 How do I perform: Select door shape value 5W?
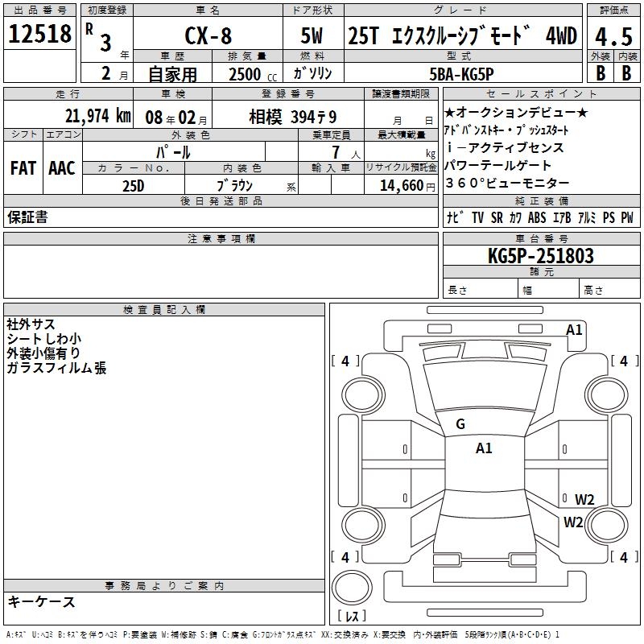click(312, 35)
